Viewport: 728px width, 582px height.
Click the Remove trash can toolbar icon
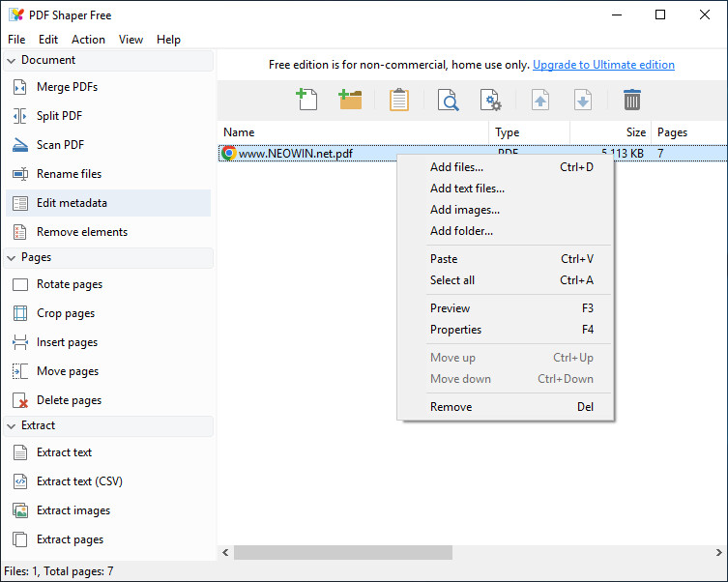point(632,100)
